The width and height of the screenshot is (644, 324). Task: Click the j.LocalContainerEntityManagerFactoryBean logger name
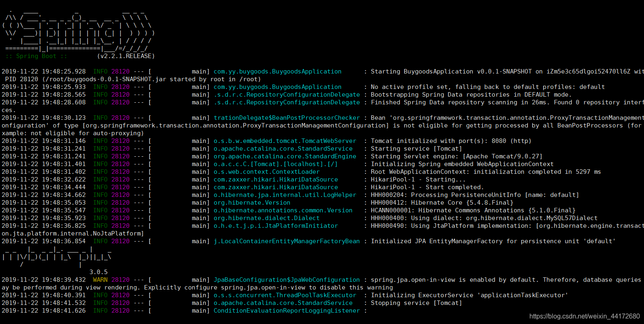point(287,241)
